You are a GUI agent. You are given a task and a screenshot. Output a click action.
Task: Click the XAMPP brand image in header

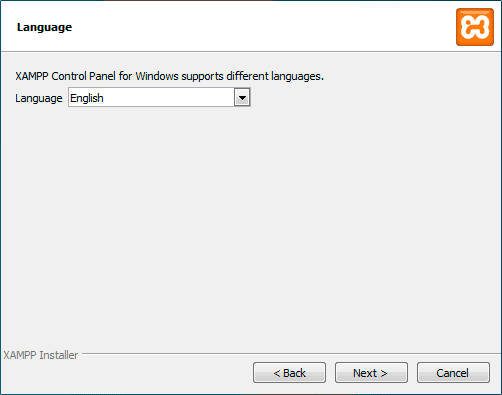(475, 27)
